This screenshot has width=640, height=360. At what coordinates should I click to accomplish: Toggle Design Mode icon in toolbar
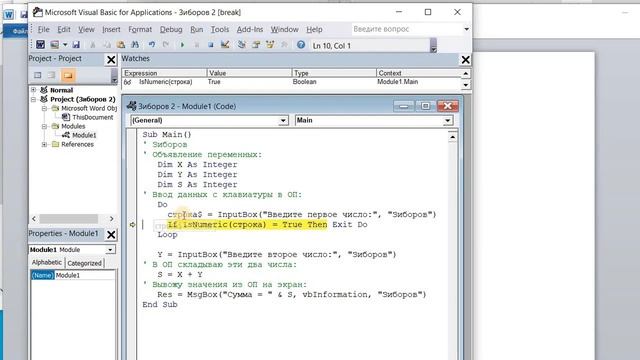click(x=225, y=44)
